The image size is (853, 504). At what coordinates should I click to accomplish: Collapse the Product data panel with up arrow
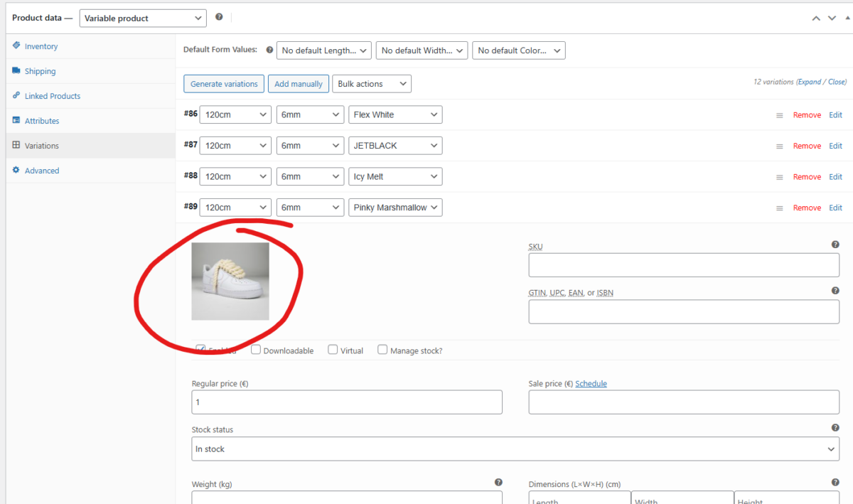(x=816, y=18)
